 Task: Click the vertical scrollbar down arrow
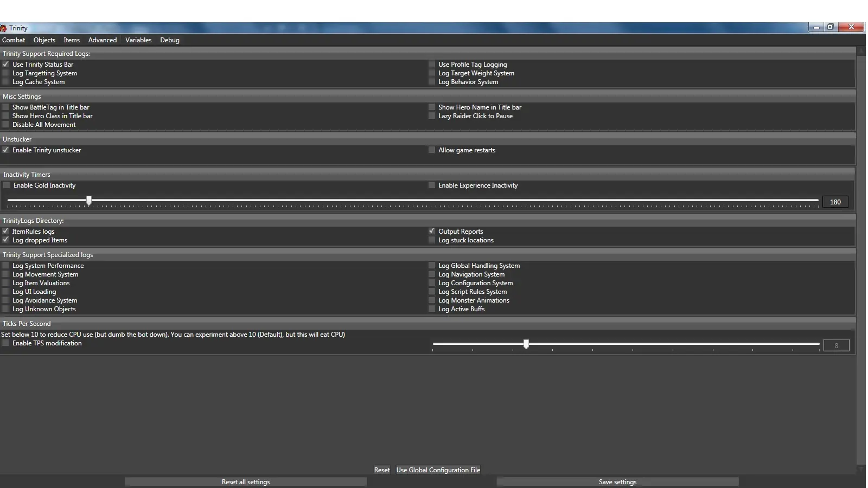(861, 468)
